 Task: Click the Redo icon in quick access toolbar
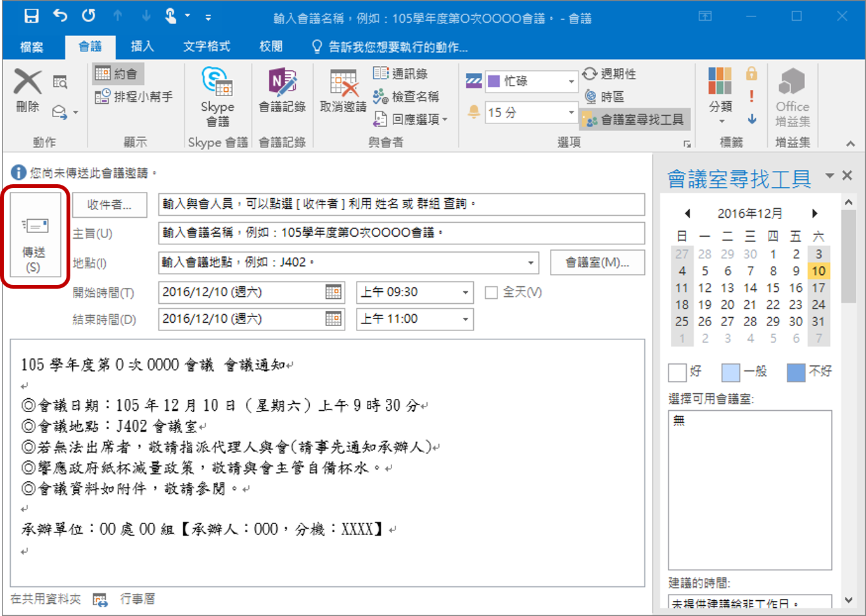click(89, 16)
